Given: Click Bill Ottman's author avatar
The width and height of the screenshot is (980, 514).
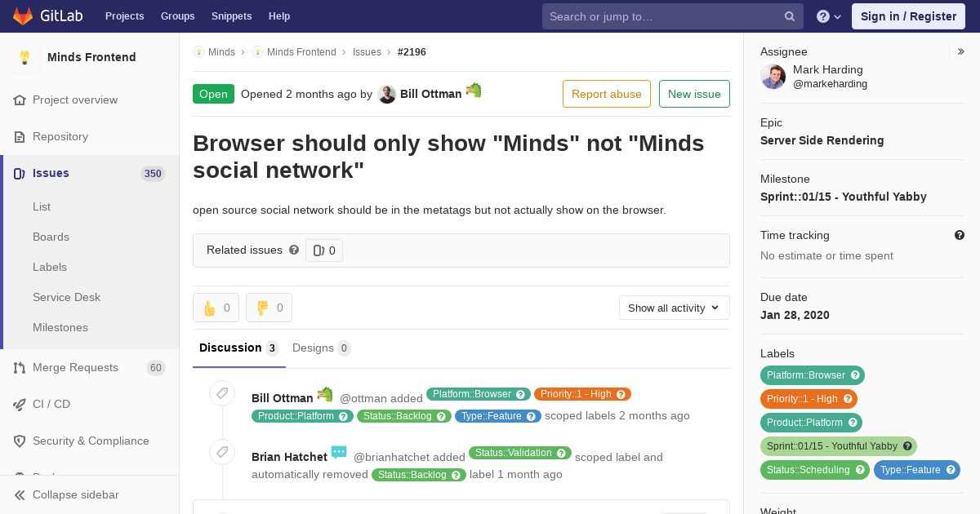Looking at the screenshot, I should pyautogui.click(x=387, y=94).
